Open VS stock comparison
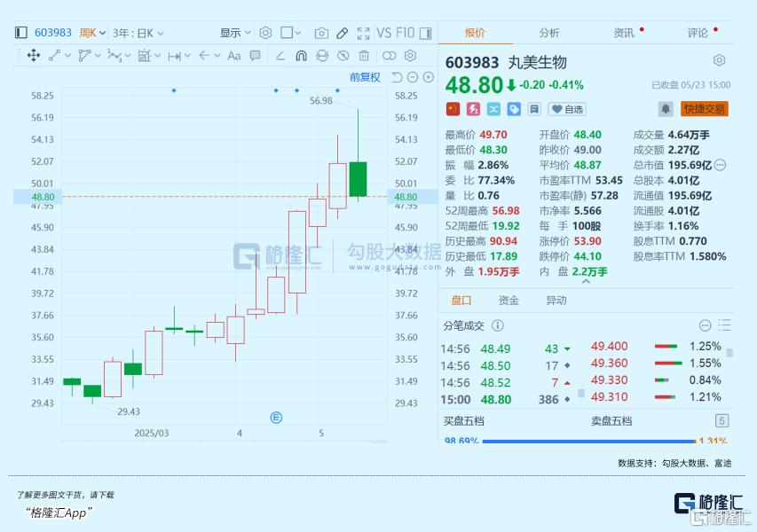Viewport: 757px width, 532px height. pyautogui.click(x=383, y=33)
